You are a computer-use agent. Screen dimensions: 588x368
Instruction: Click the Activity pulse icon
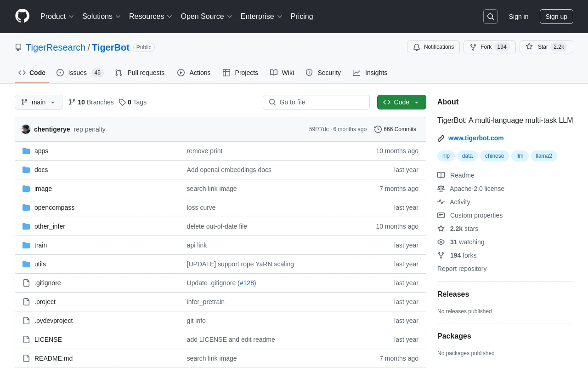[x=441, y=202]
